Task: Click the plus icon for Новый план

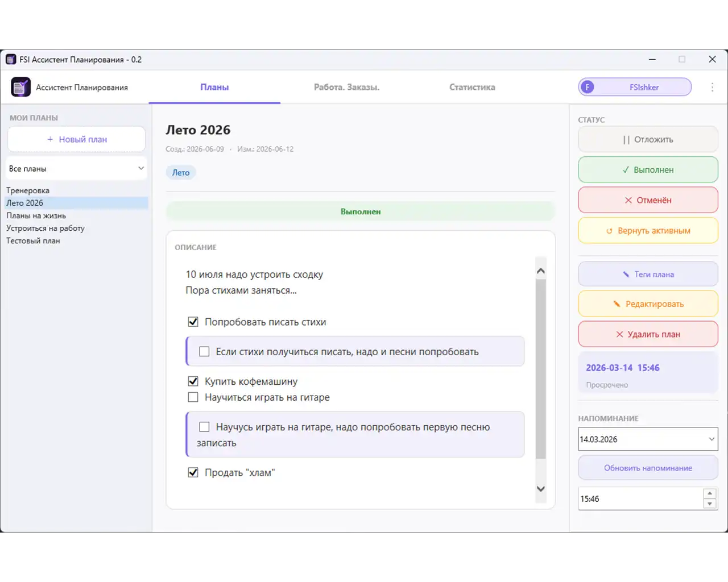Action: [50, 139]
